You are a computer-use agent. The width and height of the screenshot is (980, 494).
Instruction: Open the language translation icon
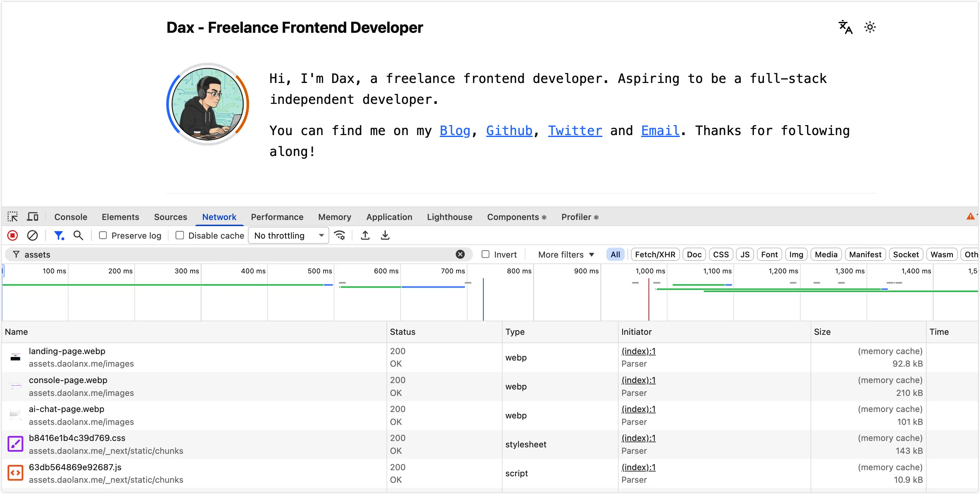coord(845,27)
